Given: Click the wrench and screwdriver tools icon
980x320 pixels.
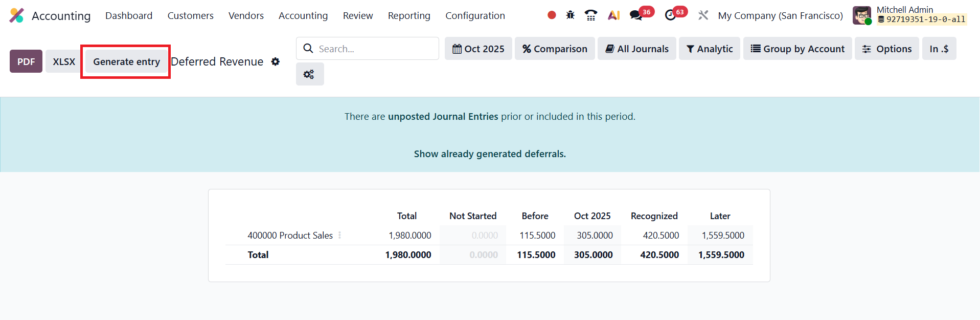Looking at the screenshot, I should tap(703, 15).
